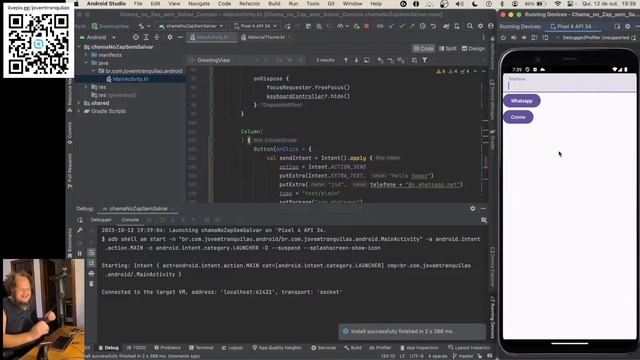Switch editor to Code view mode
The image size is (640, 360).
pos(423,49)
